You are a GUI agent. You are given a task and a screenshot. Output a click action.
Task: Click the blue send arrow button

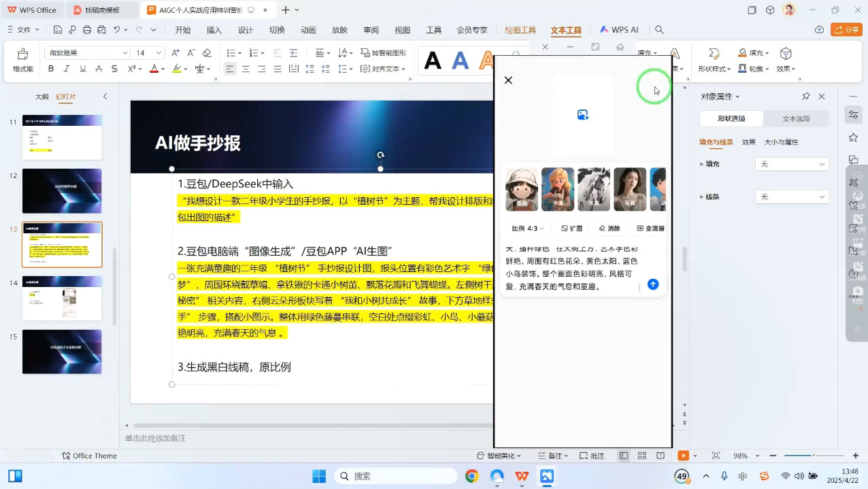click(x=653, y=284)
